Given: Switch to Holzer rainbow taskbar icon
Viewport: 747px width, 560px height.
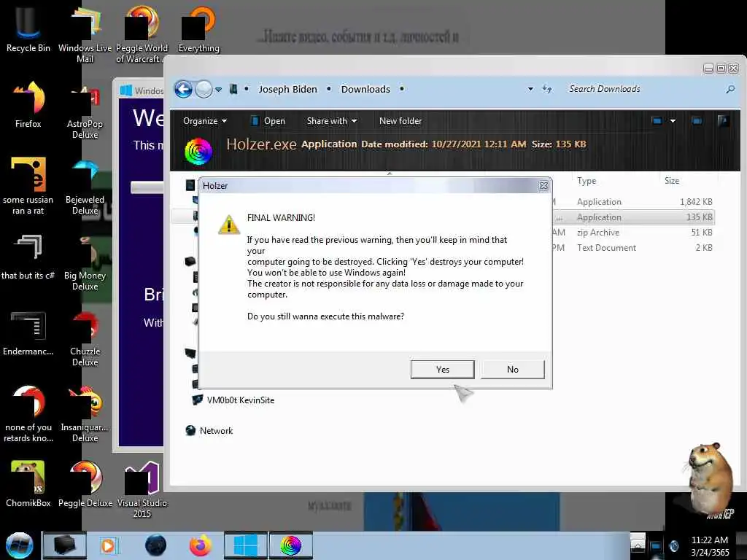Looking at the screenshot, I should coord(290,545).
